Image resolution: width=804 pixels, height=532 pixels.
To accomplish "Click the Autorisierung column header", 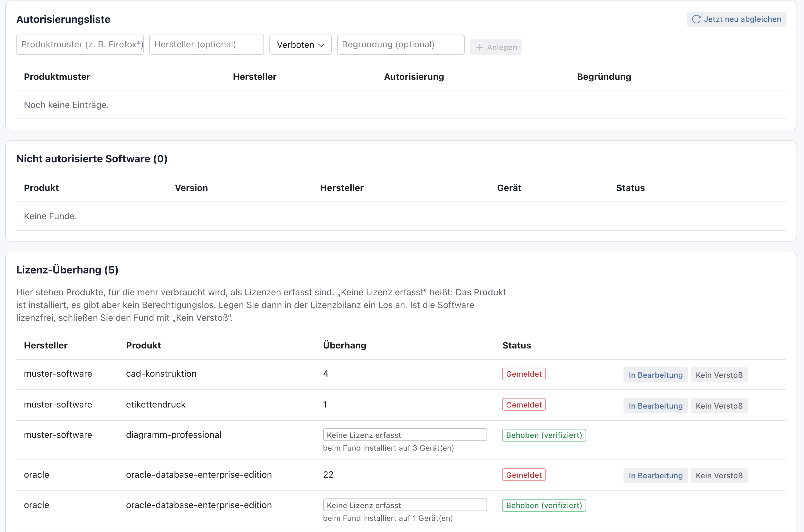I will coord(414,77).
